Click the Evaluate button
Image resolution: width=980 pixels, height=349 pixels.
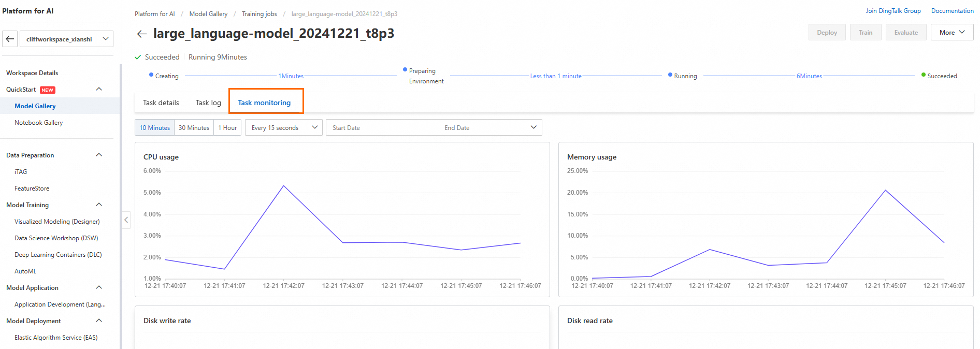(906, 32)
